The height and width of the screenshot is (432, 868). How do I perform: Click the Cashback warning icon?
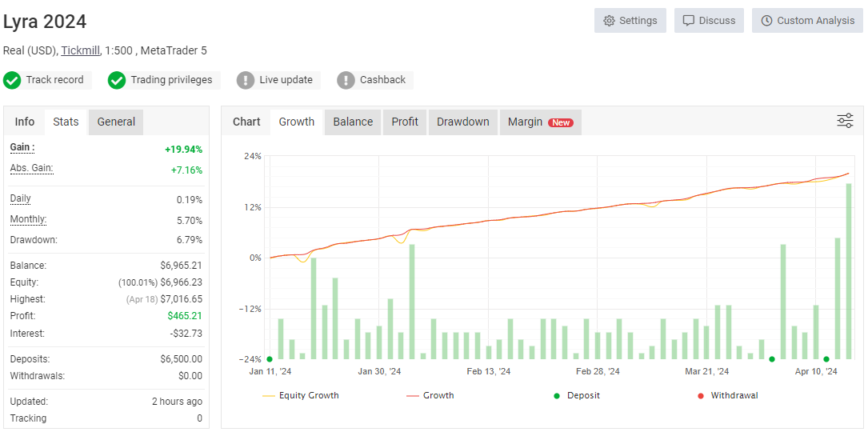click(x=346, y=80)
